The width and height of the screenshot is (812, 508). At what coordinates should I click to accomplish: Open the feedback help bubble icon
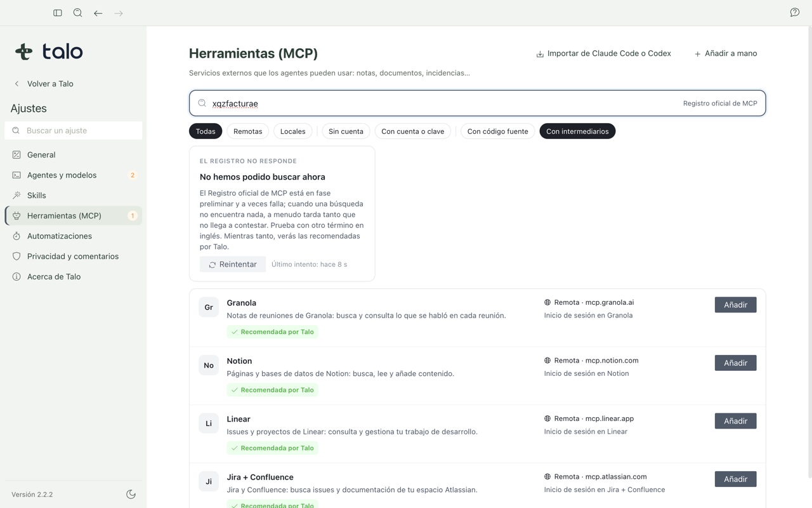tap(795, 13)
